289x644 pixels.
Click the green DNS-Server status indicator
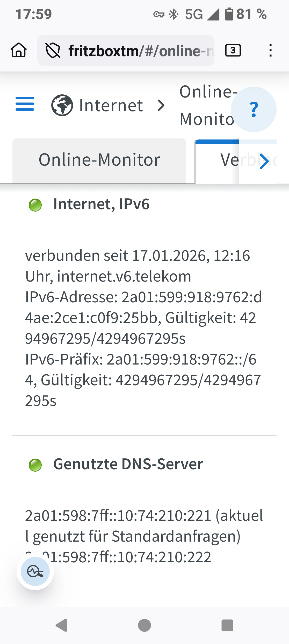35,465
